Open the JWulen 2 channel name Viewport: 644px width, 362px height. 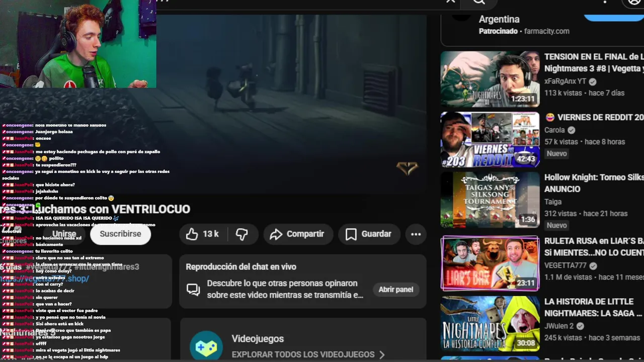click(x=559, y=326)
